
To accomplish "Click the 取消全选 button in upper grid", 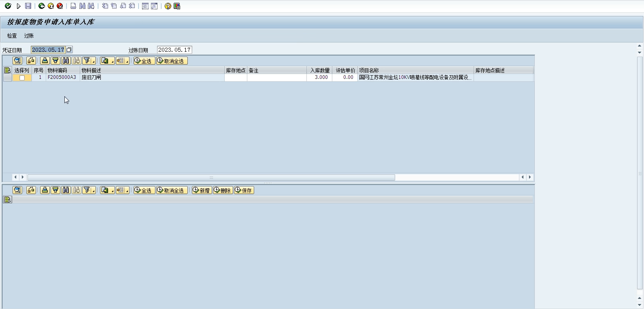I will tap(172, 61).
